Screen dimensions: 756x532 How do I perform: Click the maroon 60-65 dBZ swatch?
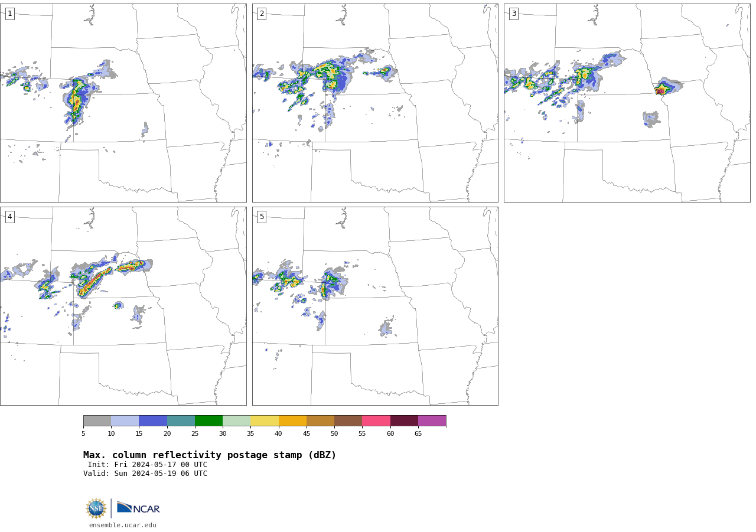[x=404, y=420]
